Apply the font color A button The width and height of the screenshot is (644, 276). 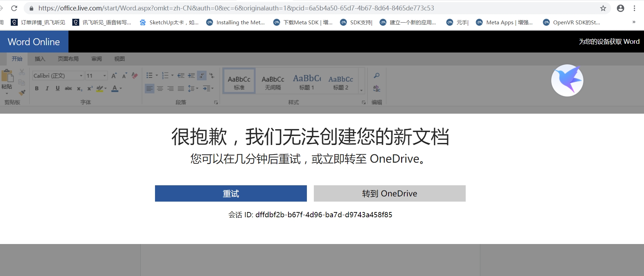tap(115, 88)
